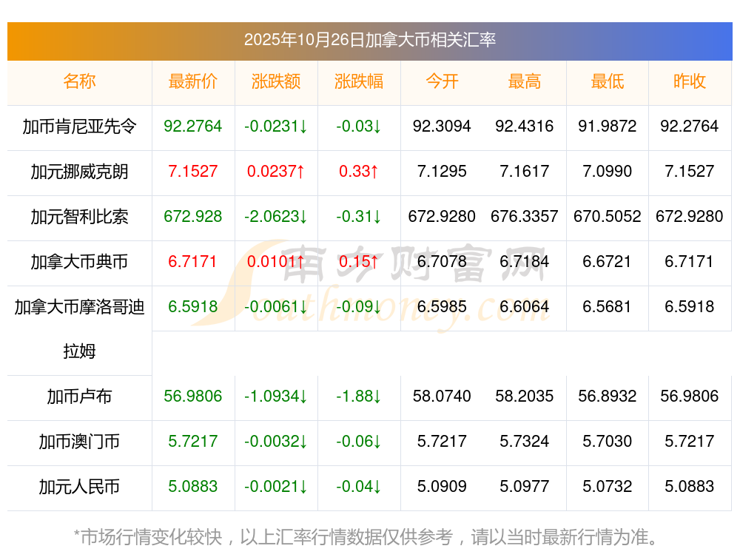Click the opening value 7.1295
The width and height of the screenshot is (740, 560).
click(442, 171)
